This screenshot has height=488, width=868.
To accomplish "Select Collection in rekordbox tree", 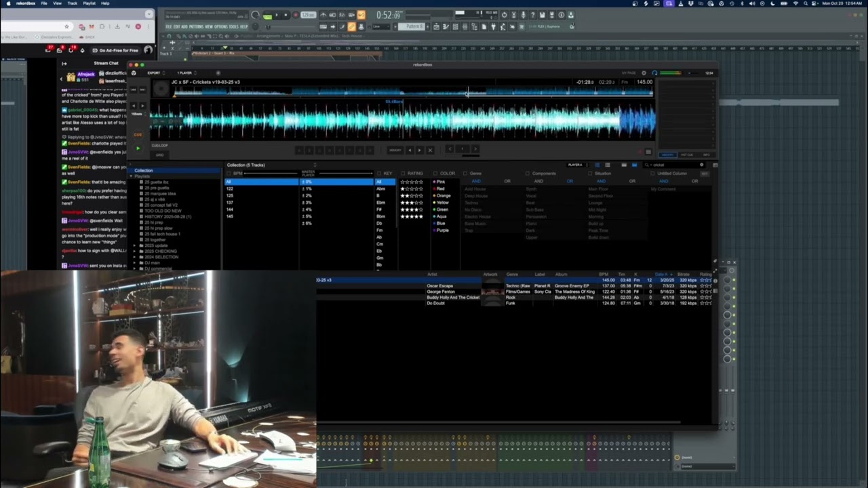I will click(x=143, y=171).
